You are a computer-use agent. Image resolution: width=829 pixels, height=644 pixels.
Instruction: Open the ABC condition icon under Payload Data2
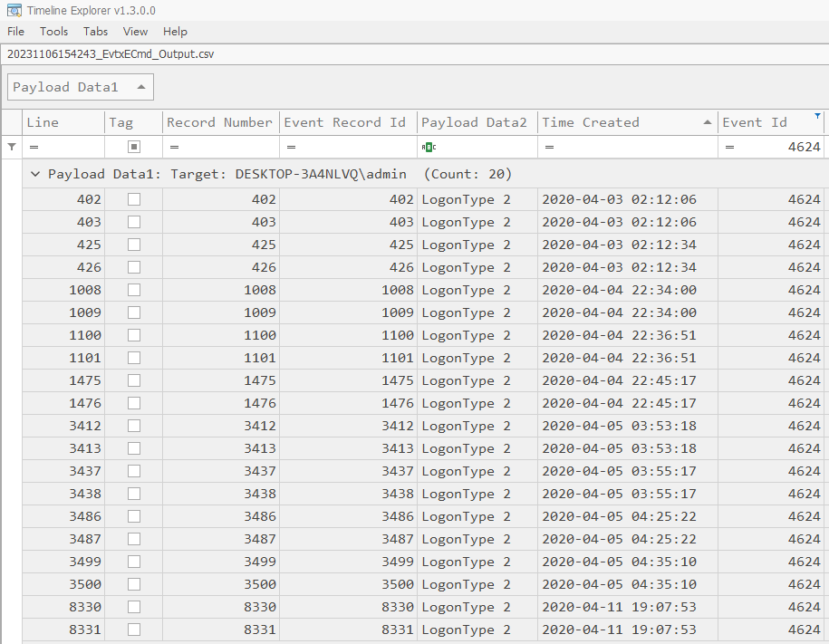(429, 147)
